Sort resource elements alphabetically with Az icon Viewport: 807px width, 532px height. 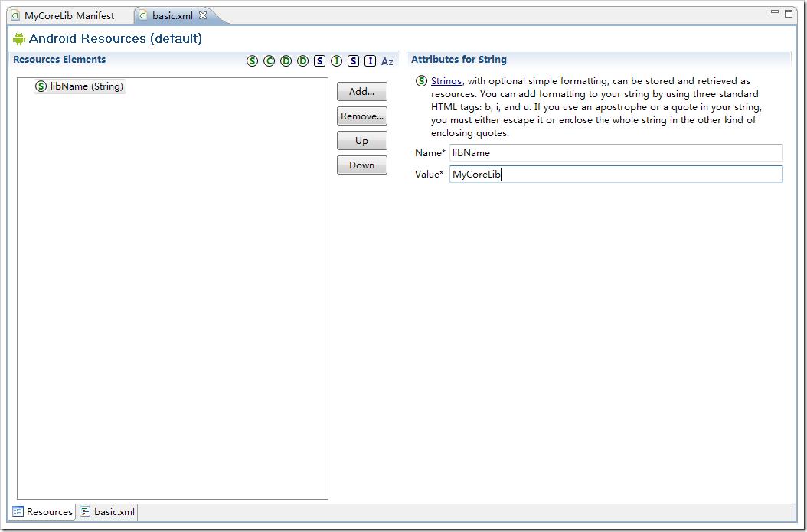[x=387, y=61]
